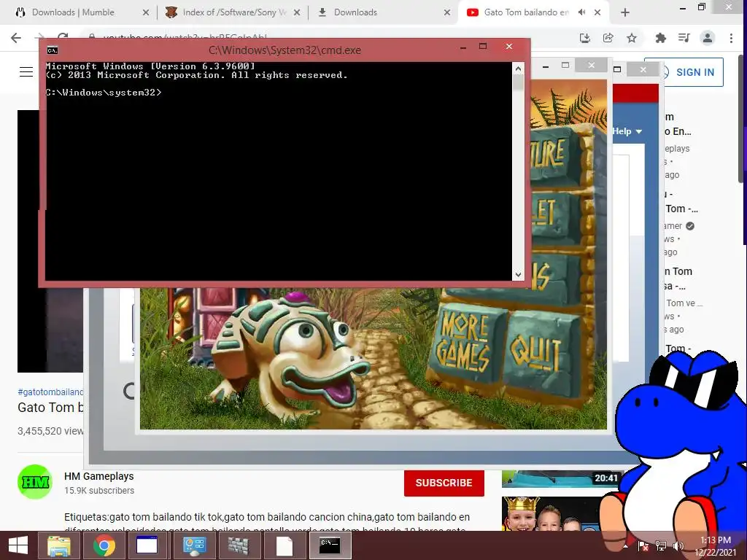Open File Explorer from taskbar
This screenshot has width=747, height=560.
pyautogui.click(x=59, y=545)
